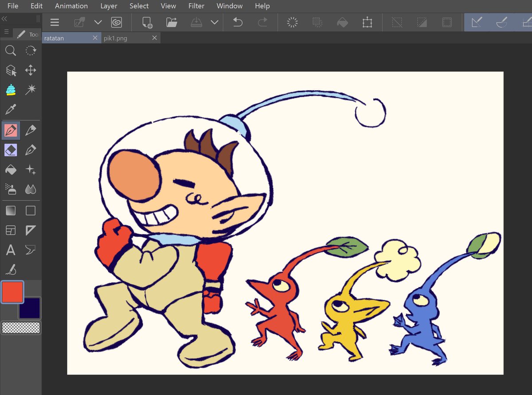Open the command bar hamburger menu

click(55, 22)
